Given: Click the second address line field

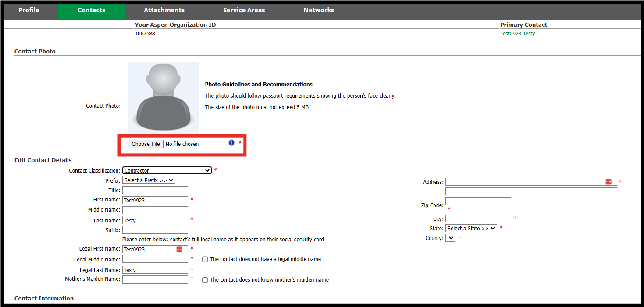Looking at the screenshot, I should point(531,191).
